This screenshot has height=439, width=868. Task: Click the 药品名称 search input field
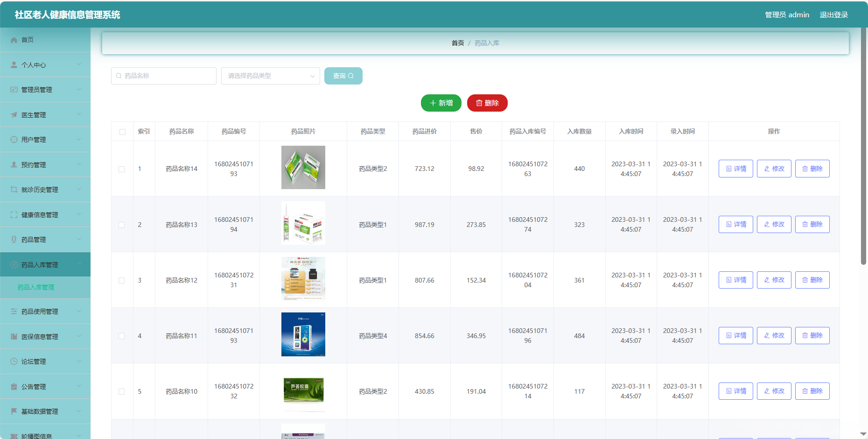163,76
